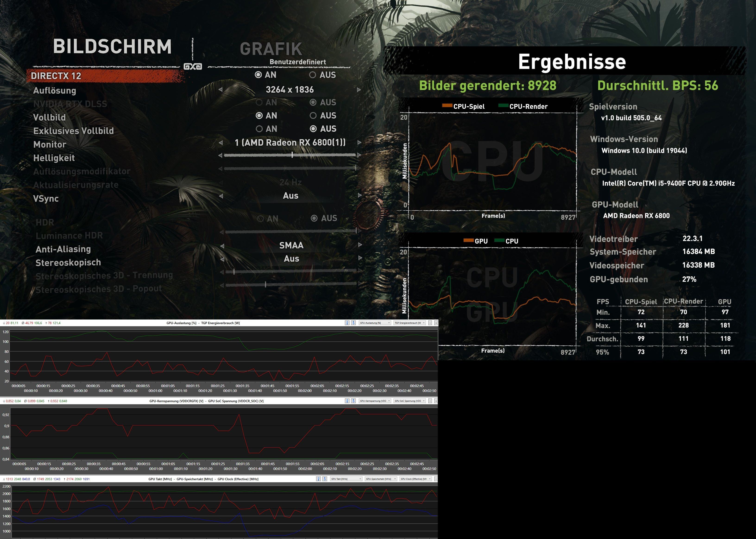Click left arrow next to VSync value
The image size is (756, 539).
point(221,196)
